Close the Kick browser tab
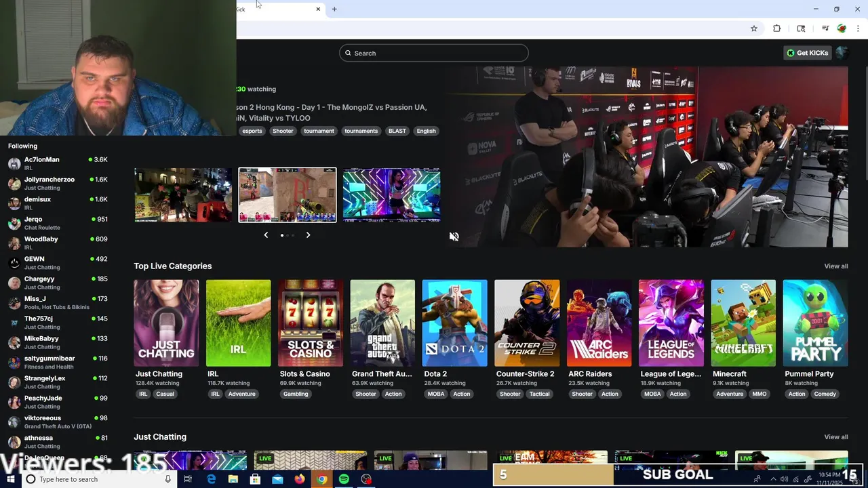868x488 pixels. coord(318,9)
